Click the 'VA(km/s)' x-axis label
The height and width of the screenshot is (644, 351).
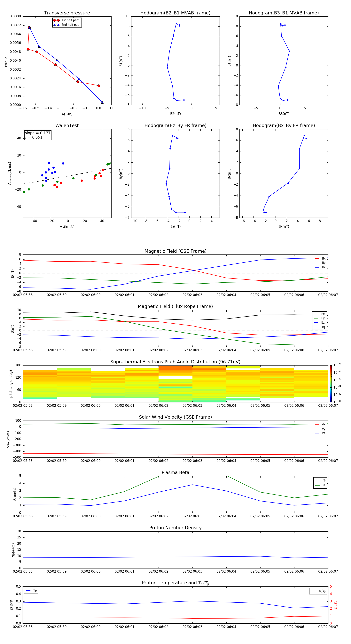pos(67,227)
